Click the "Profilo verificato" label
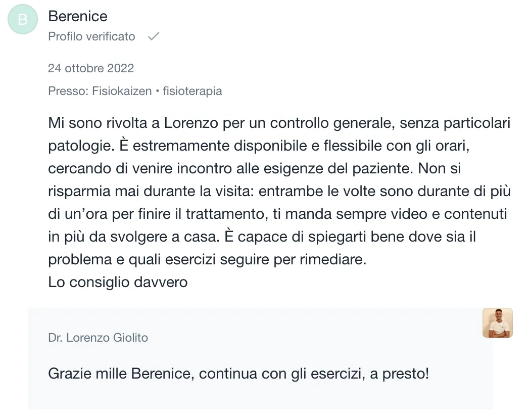The height and width of the screenshot is (418, 532). coord(91,36)
